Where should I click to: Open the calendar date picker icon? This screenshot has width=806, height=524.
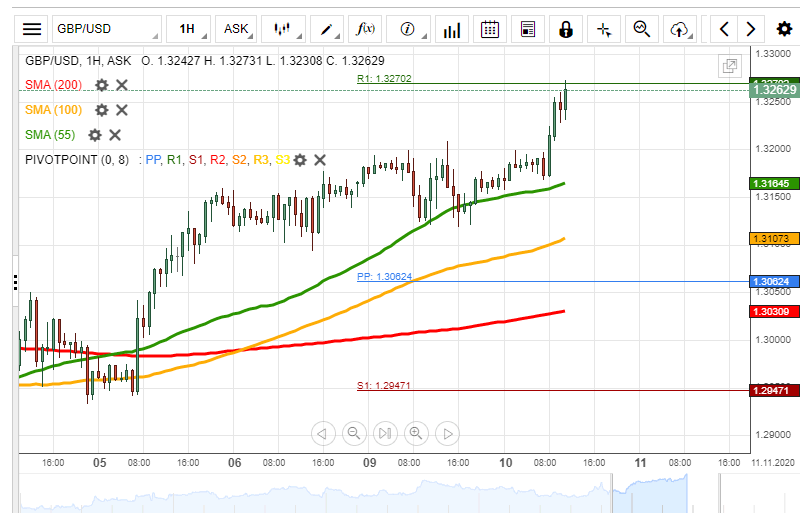pyautogui.click(x=490, y=29)
